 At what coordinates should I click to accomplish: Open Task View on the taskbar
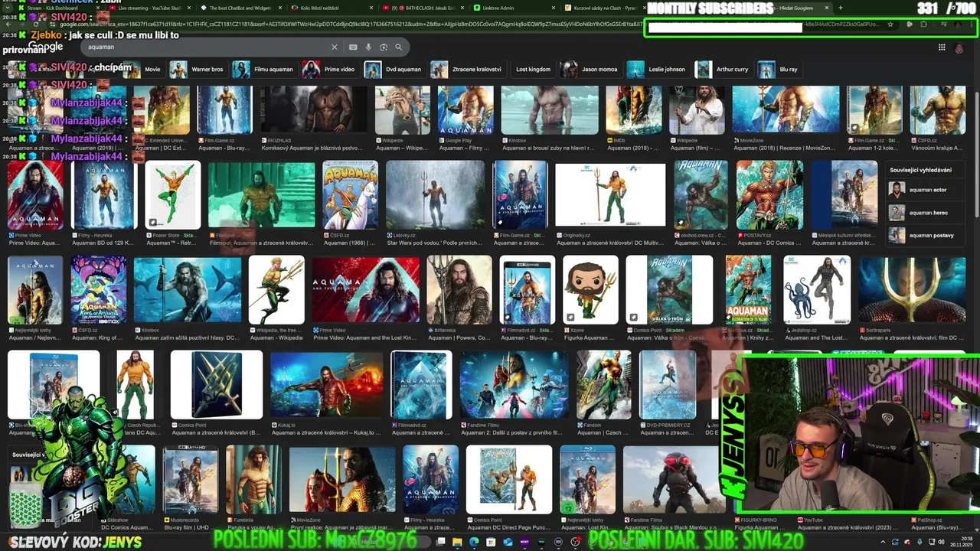(x=440, y=542)
